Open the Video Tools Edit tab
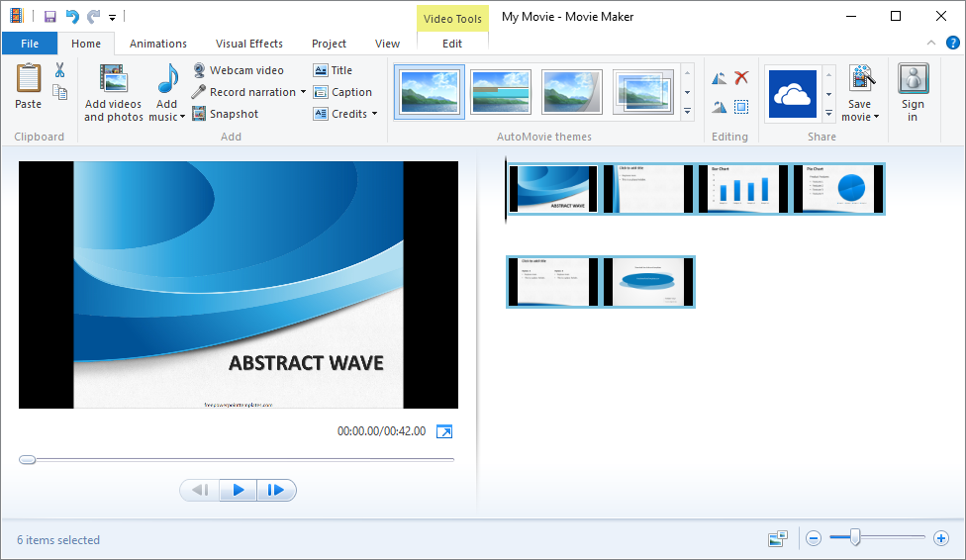Image resolution: width=966 pixels, height=560 pixels. [452, 44]
